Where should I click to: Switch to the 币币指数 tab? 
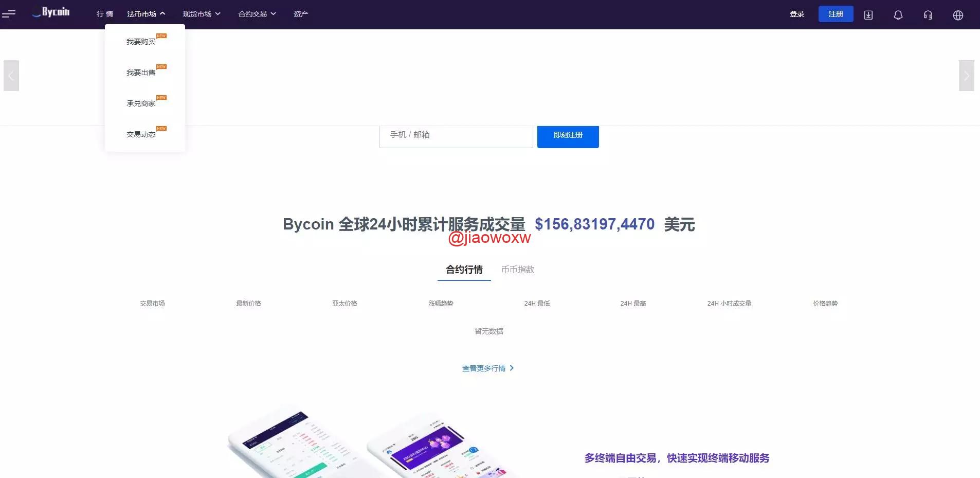[x=518, y=270]
